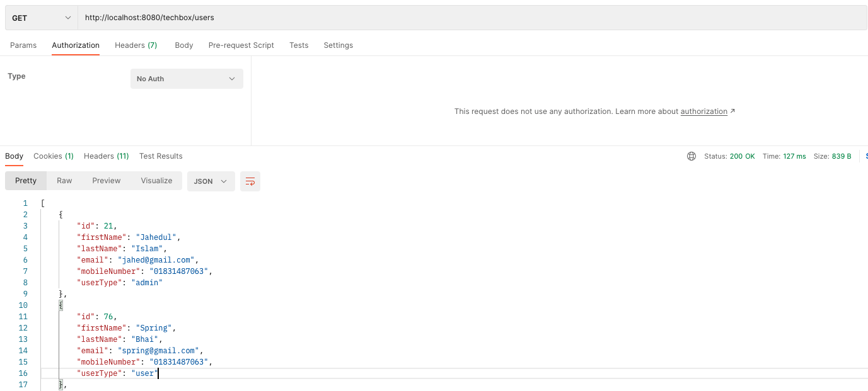This screenshot has width=868, height=391.
Task: Open the JSON format dropdown
Action: pos(211,181)
